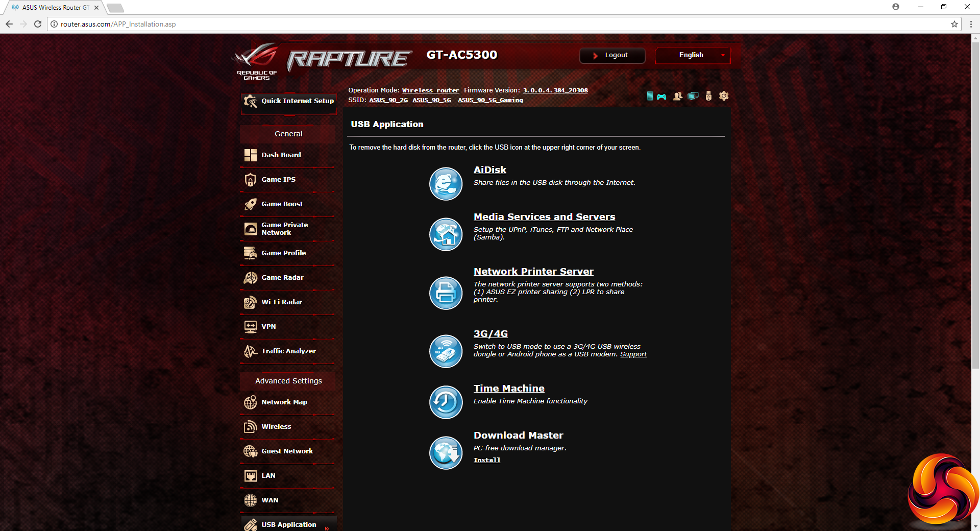Bookmark this page with the star
This screenshot has width=980, height=531.
[x=954, y=24]
